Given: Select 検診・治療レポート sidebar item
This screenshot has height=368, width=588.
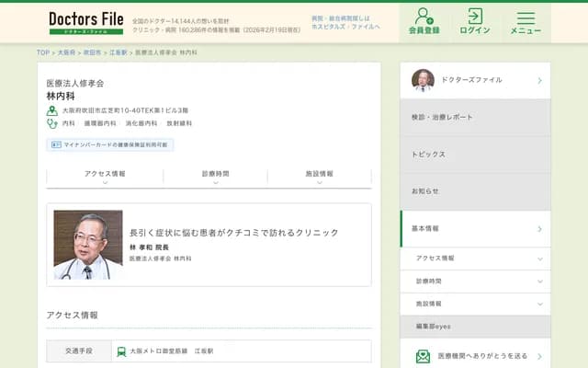Looking at the screenshot, I should click(476, 118).
